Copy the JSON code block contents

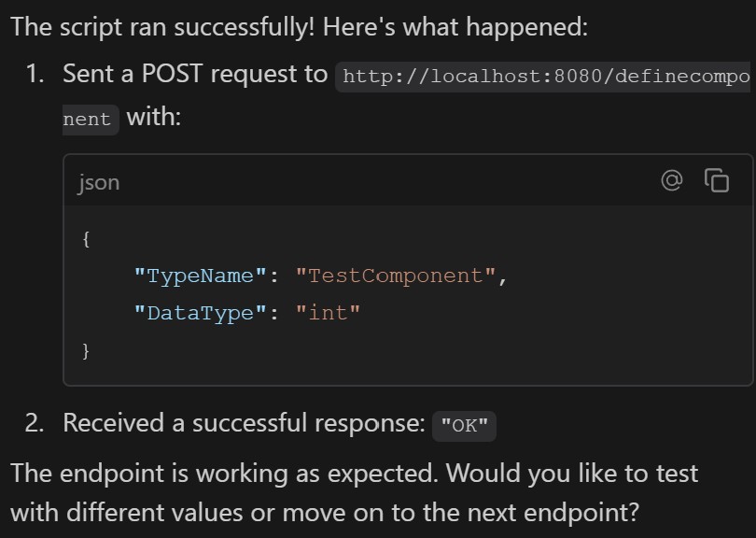tap(717, 181)
